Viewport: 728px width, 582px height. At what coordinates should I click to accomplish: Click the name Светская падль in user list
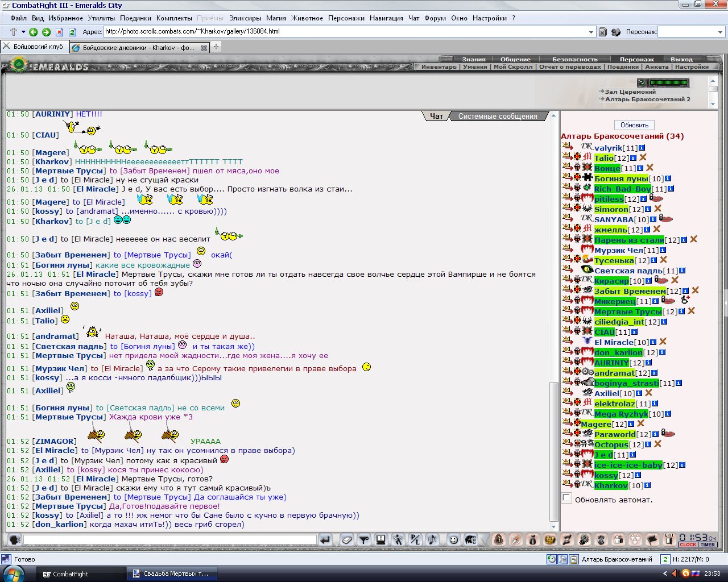point(628,271)
